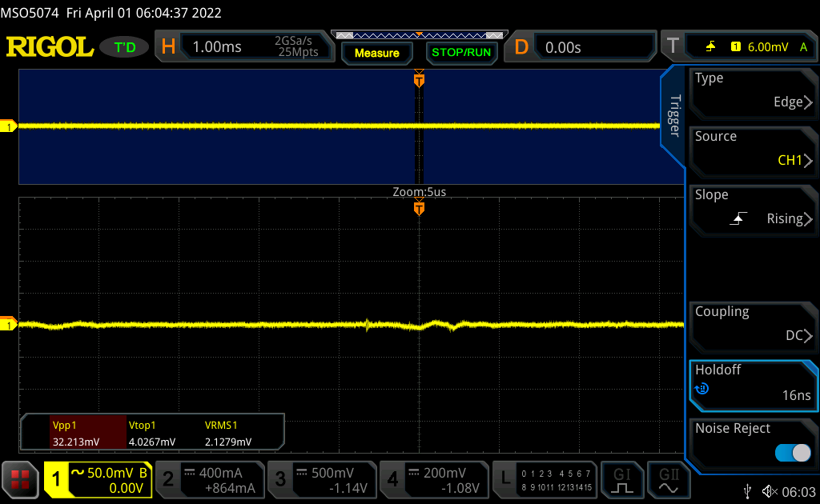Toggle channel 1 on or off

(56, 479)
